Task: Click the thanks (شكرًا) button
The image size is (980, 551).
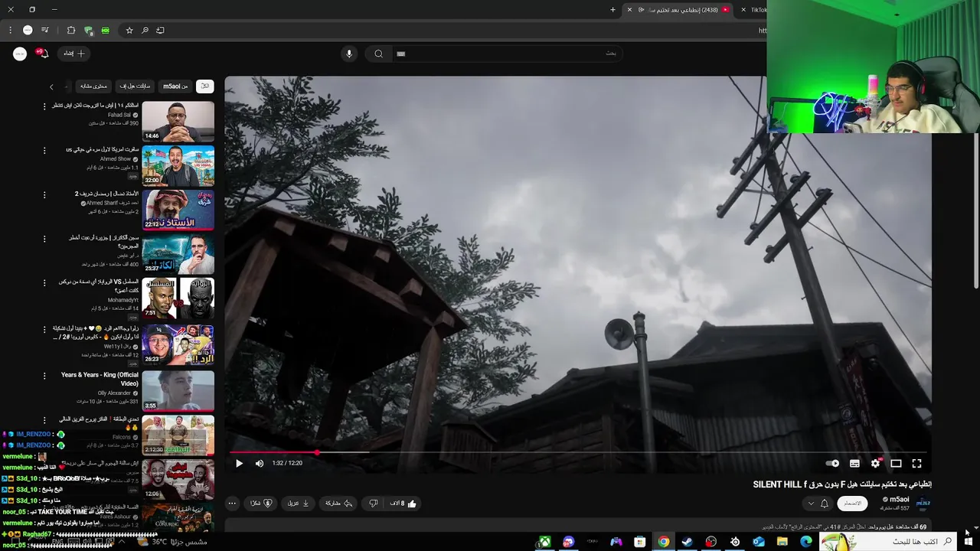Action: (x=261, y=504)
